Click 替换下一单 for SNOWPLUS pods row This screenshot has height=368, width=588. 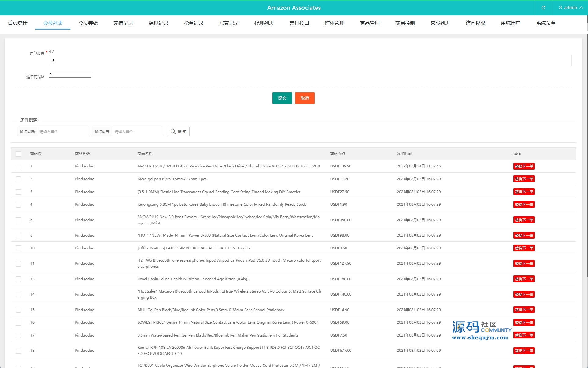click(x=524, y=220)
